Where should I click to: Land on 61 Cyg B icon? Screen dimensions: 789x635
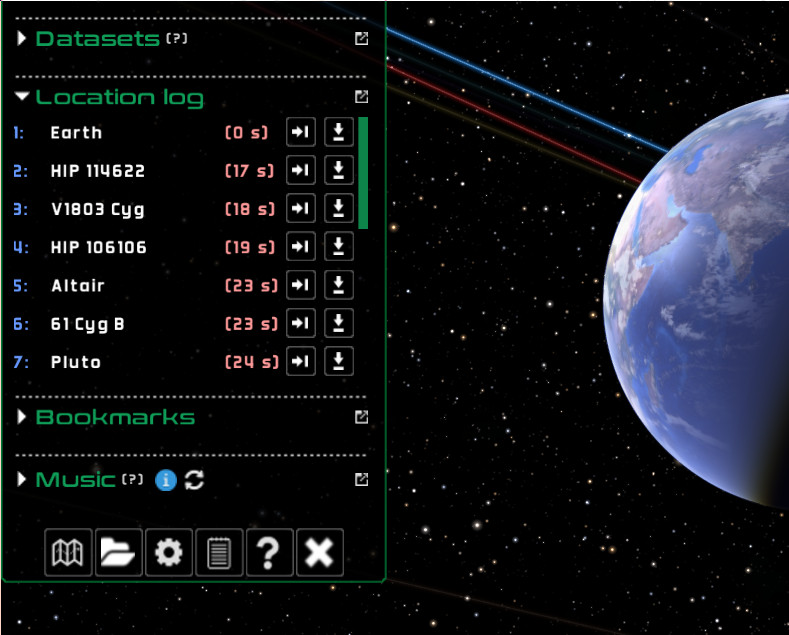(x=339, y=323)
